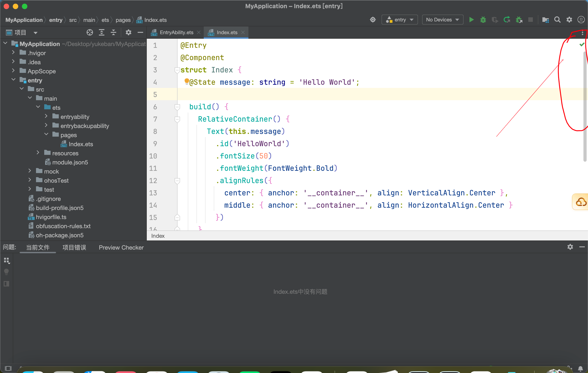Expand the .hvigor folder

(13, 52)
